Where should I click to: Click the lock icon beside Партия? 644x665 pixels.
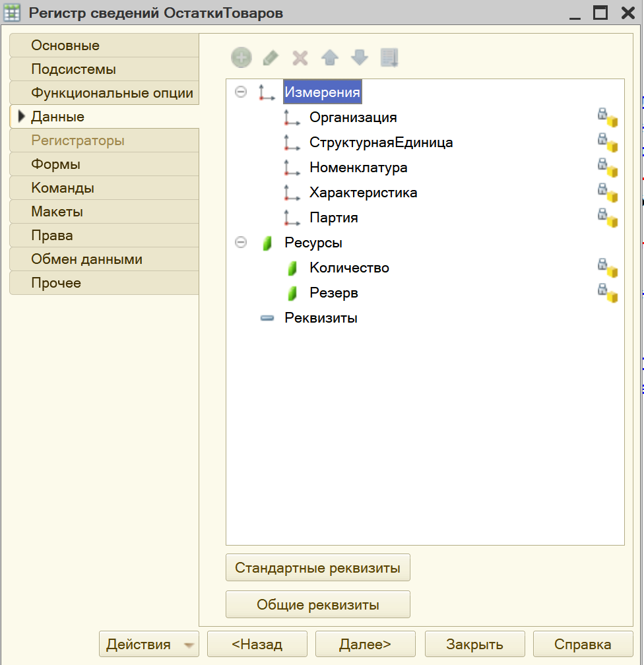point(608,217)
